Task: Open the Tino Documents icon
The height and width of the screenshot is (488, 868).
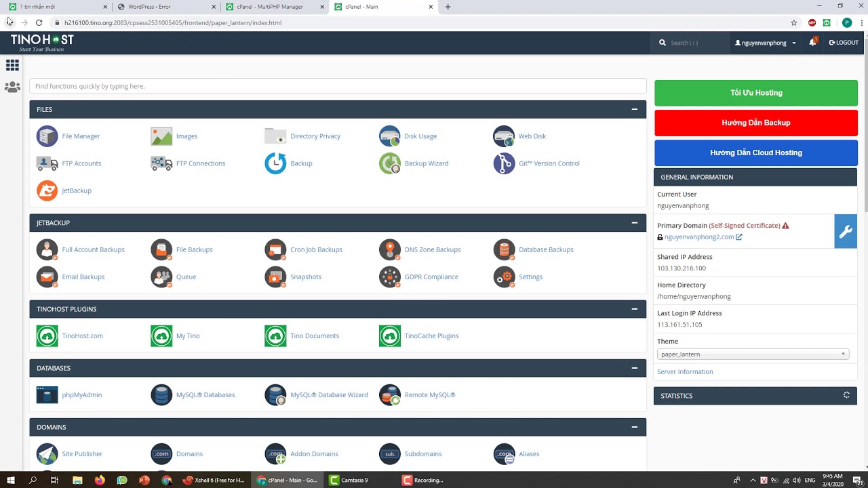Action: coord(275,335)
